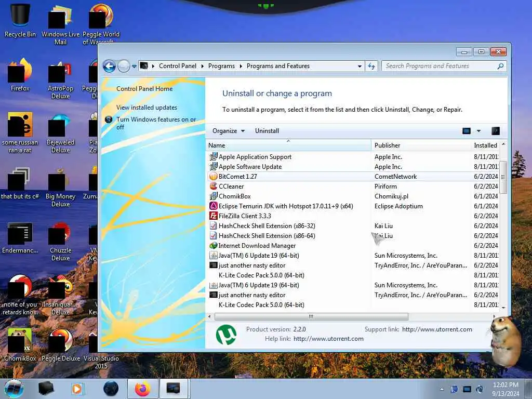Image resolution: width=532 pixels, height=399 pixels.
Task: Select Chuzzle Deluxe desktop icon
Action: 60,241
